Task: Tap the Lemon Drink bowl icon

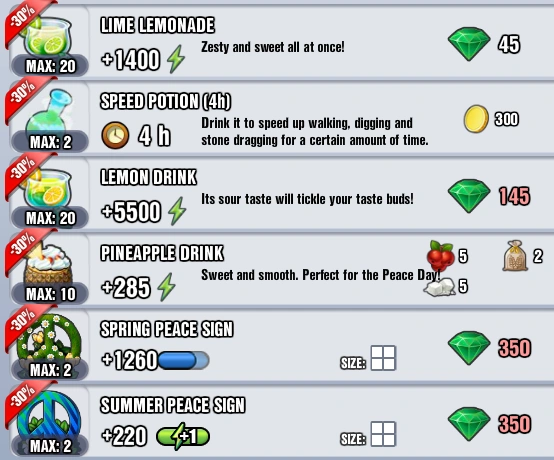Action: point(48,190)
